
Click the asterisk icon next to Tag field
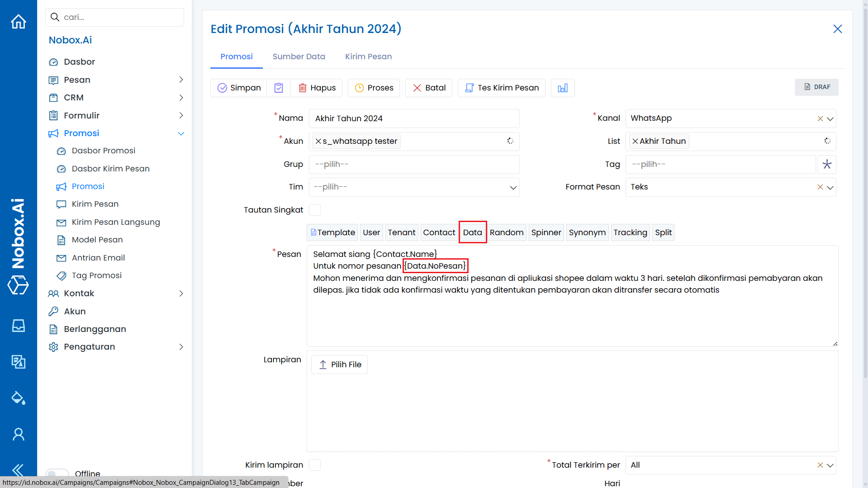827,164
